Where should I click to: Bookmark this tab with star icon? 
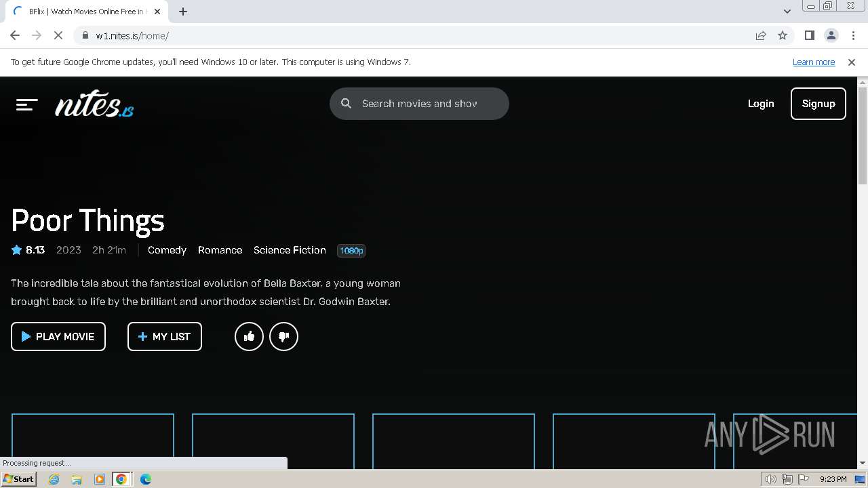783,35
